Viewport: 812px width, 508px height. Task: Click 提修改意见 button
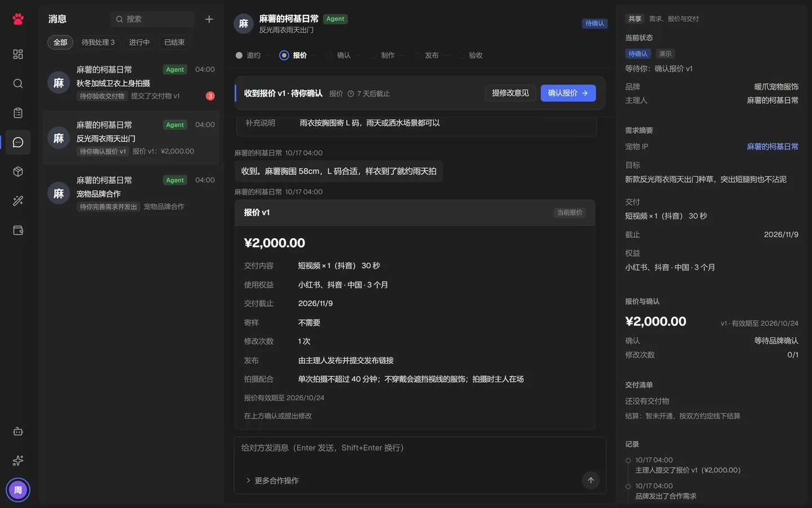tap(510, 93)
